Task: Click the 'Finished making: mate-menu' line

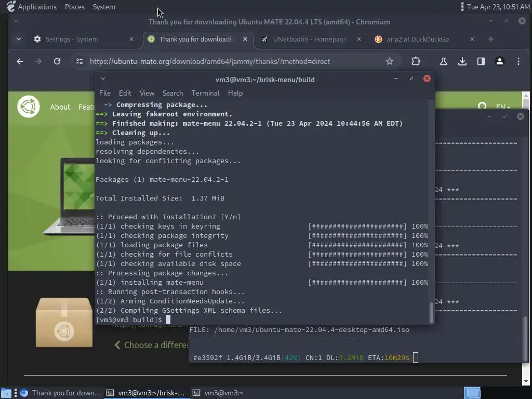Action: (249, 124)
